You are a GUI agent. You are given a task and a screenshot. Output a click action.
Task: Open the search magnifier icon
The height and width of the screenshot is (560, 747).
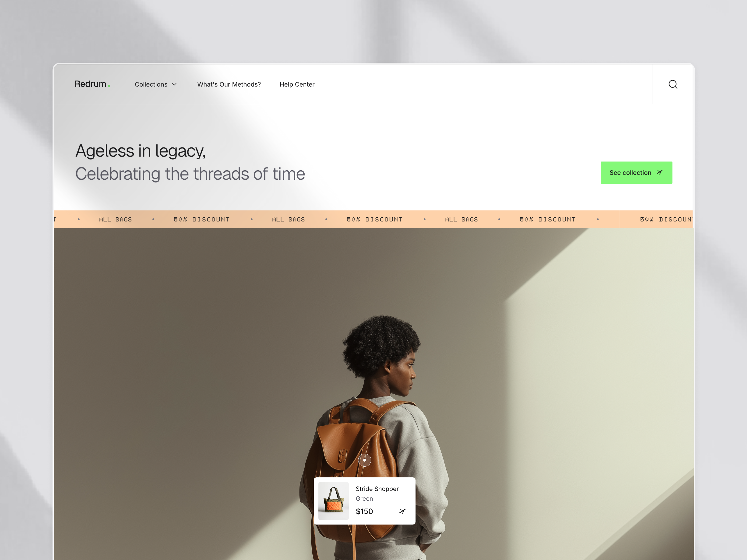click(x=673, y=84)
